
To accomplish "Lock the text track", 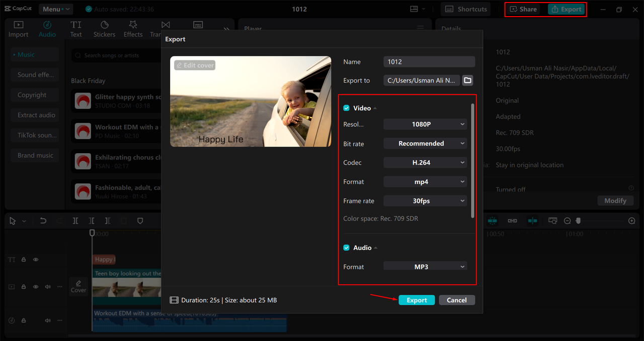I will point(23,259).
